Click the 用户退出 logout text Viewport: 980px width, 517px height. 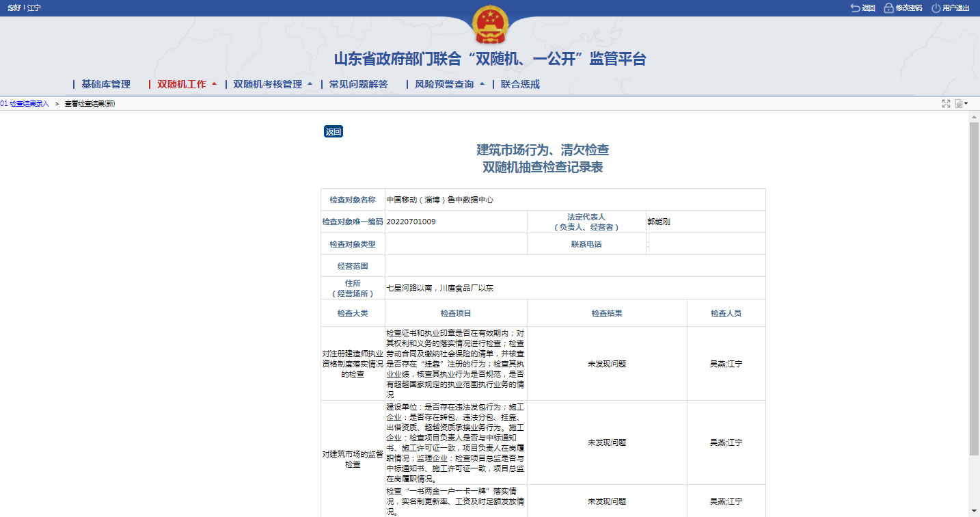tap(955, 8)
